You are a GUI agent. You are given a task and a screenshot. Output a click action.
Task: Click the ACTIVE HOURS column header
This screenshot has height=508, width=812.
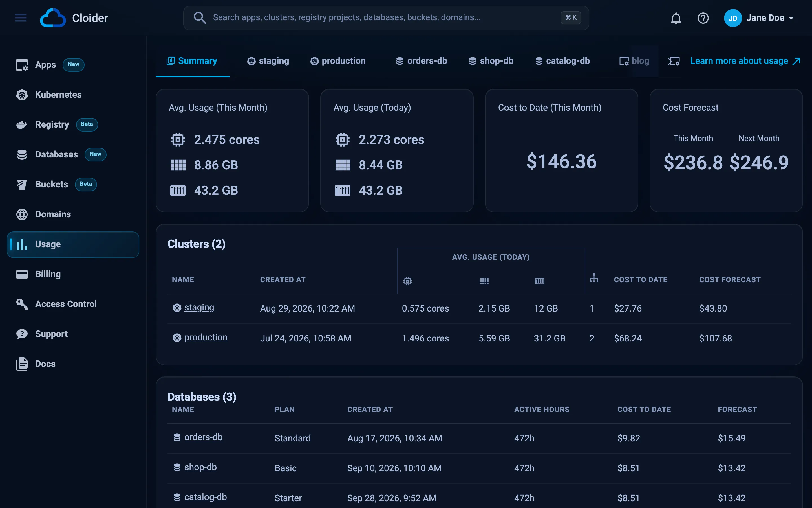pos(542,409)
